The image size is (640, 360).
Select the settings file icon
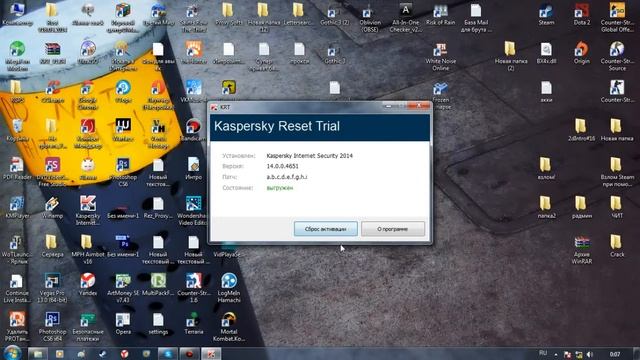158,323
